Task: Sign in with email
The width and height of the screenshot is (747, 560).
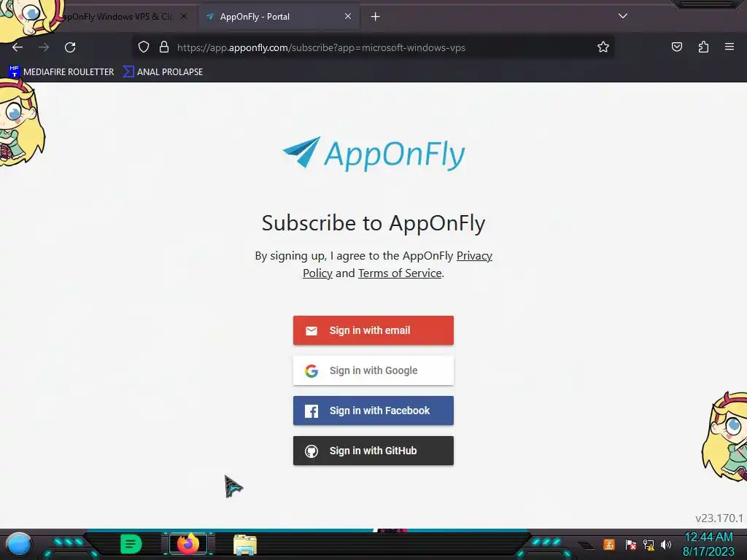Action: point(373,330)
